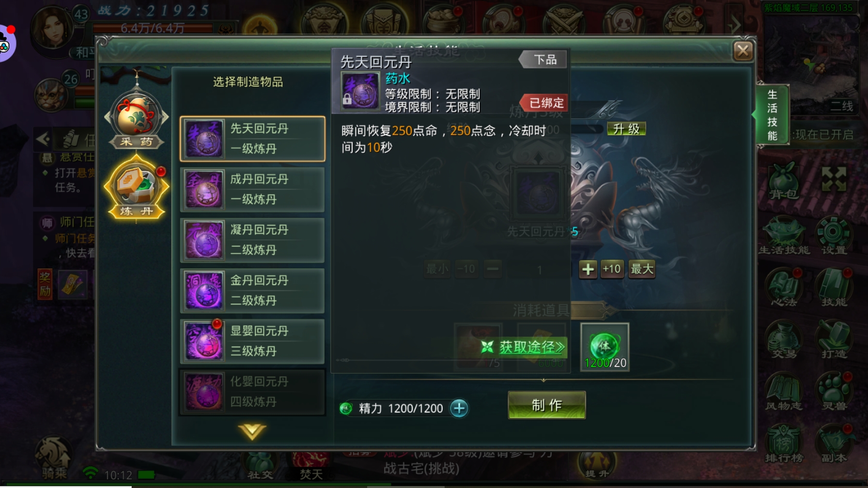Open the 副本 dungeon icon

[834, 443]
